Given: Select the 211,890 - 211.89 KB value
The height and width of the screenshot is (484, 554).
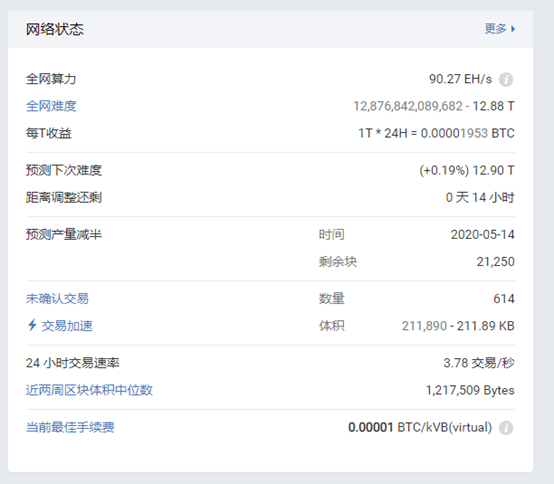Looking at the screenshot, I should point(458,326).
